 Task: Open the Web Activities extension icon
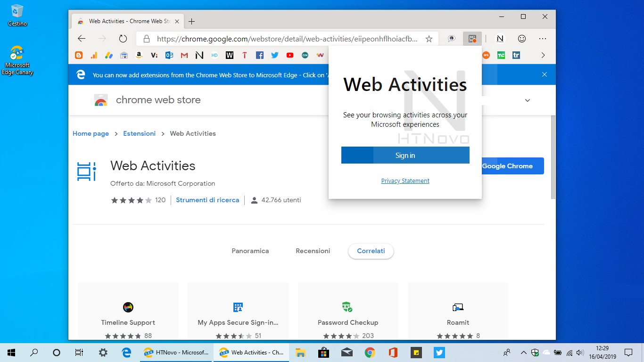click(x=472, y=38)
